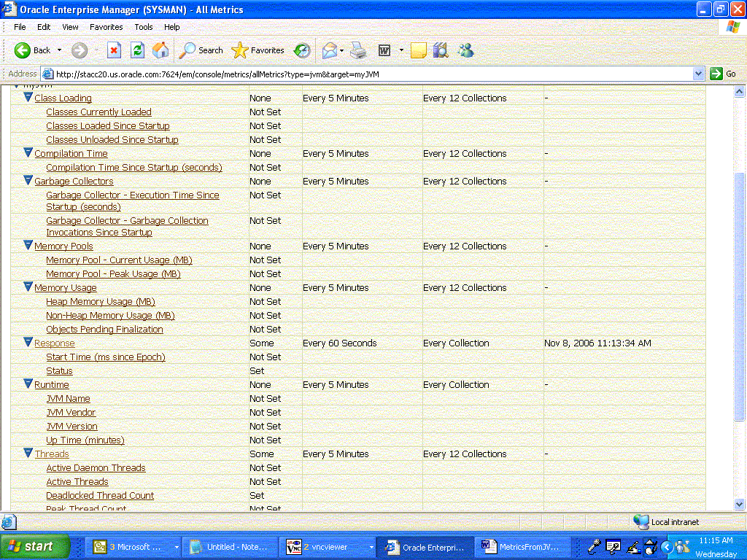Viewport: 747px width, 560px height.
Task: Click the browser Back arrow icon
Action: pos(22,50)
